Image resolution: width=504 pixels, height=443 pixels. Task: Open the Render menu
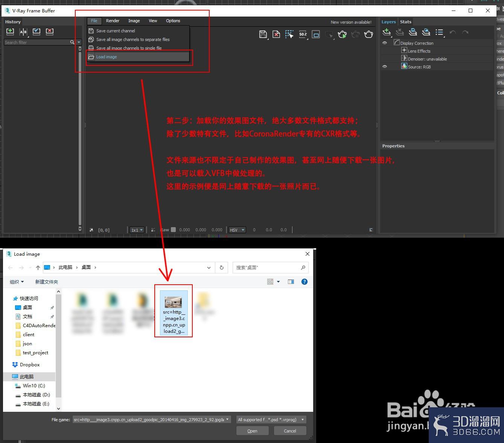click(x=113, y=21)
